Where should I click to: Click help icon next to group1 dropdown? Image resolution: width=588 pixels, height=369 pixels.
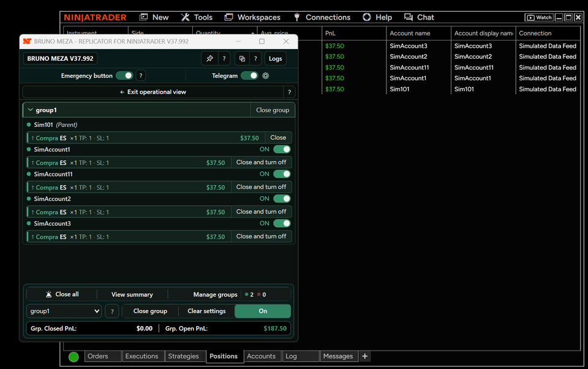(111, 311)
